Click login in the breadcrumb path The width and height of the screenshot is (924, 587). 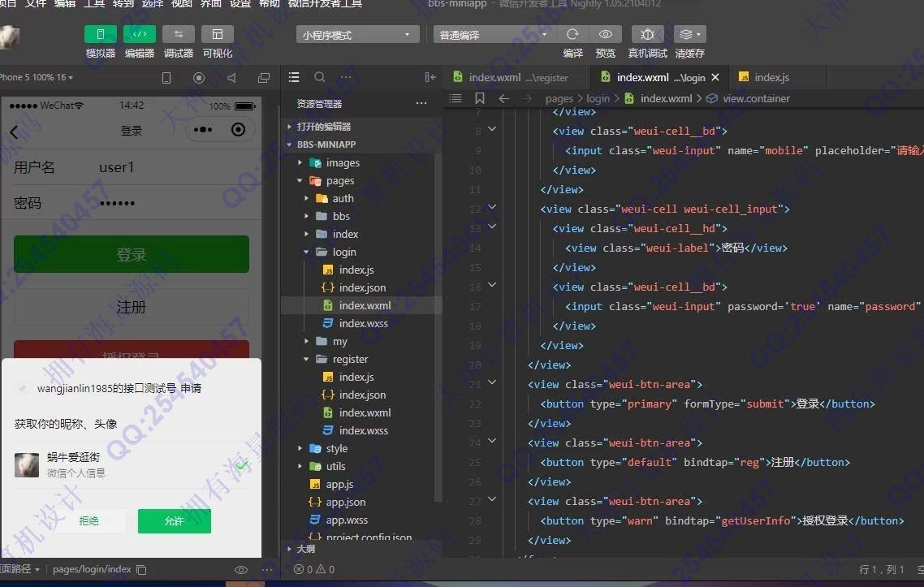coord(598,98)
